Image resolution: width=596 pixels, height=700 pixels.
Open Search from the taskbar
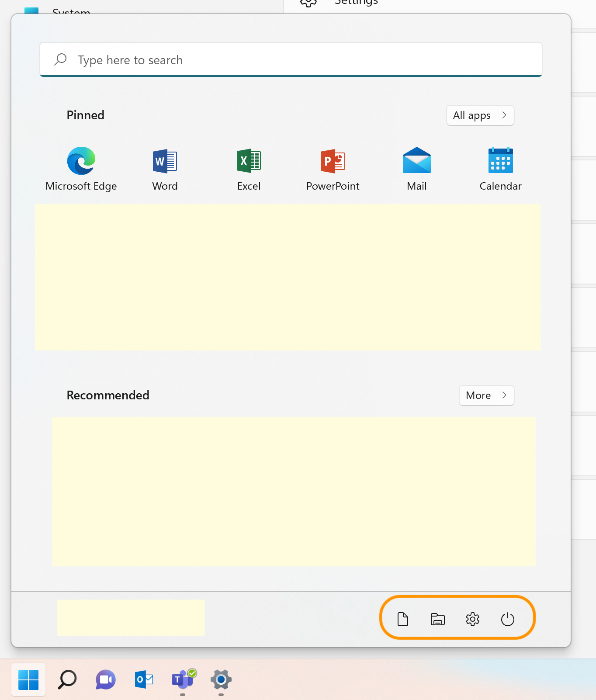(x=67, y=679)
